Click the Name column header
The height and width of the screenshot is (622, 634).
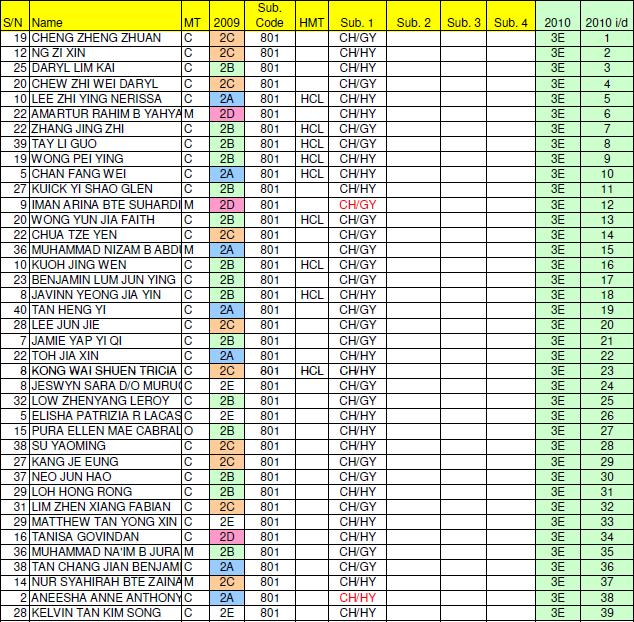[105, 16]
